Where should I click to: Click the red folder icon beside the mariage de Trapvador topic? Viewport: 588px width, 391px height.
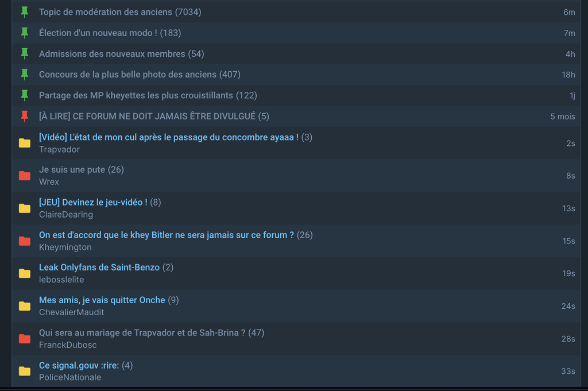pyautogui.click(x=25, y=339)
